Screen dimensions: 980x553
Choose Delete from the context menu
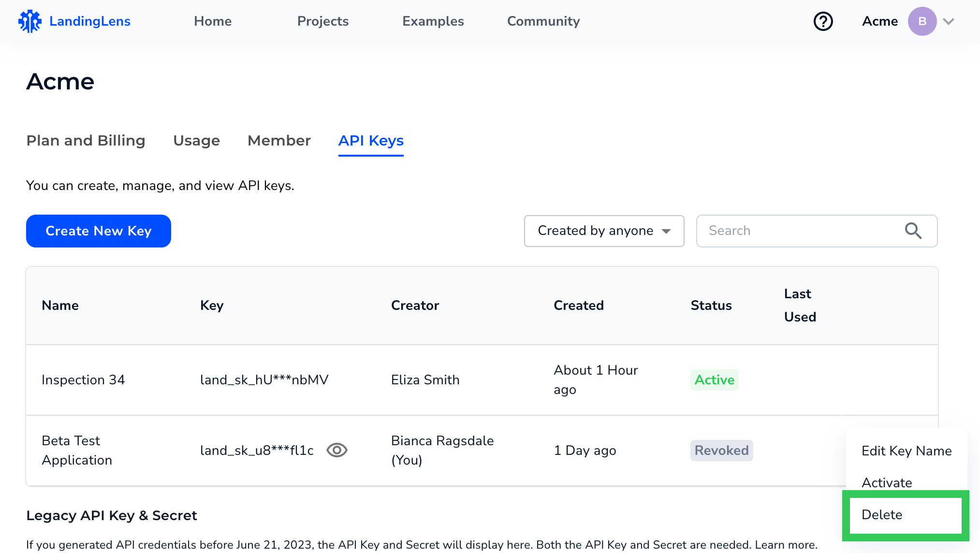pos(882,515)
